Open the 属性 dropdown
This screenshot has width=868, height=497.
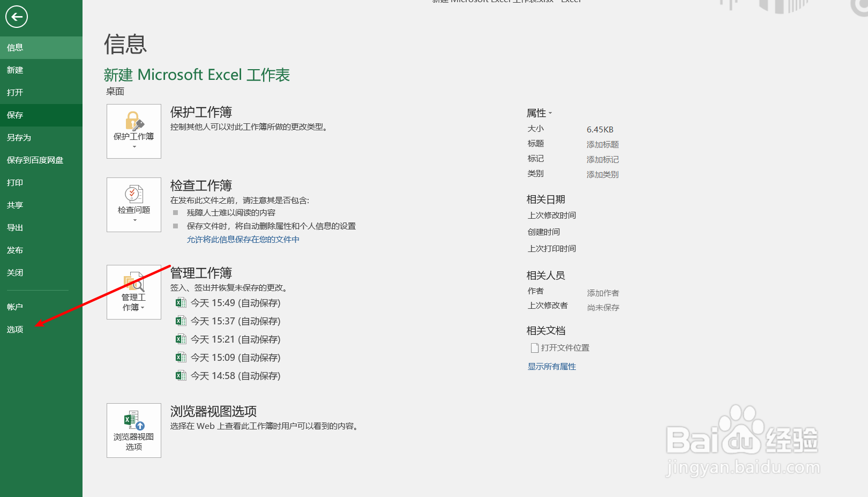pos(539,113)
